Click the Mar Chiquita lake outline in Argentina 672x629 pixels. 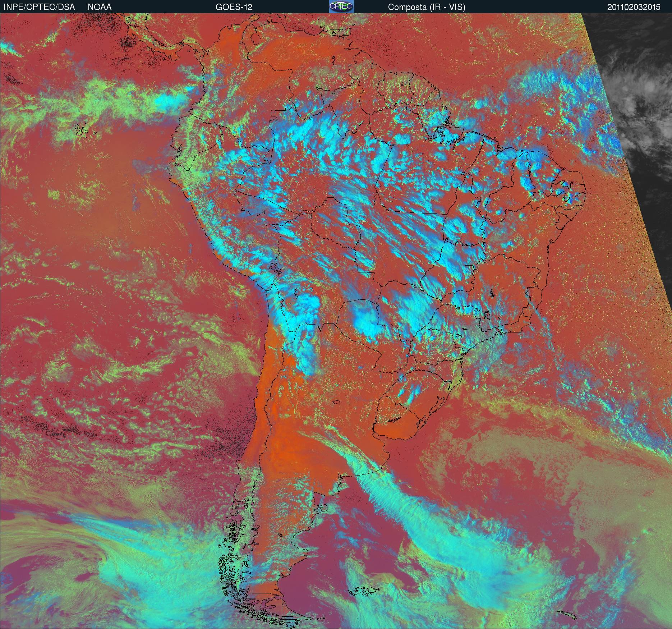[x=336, y=402]
